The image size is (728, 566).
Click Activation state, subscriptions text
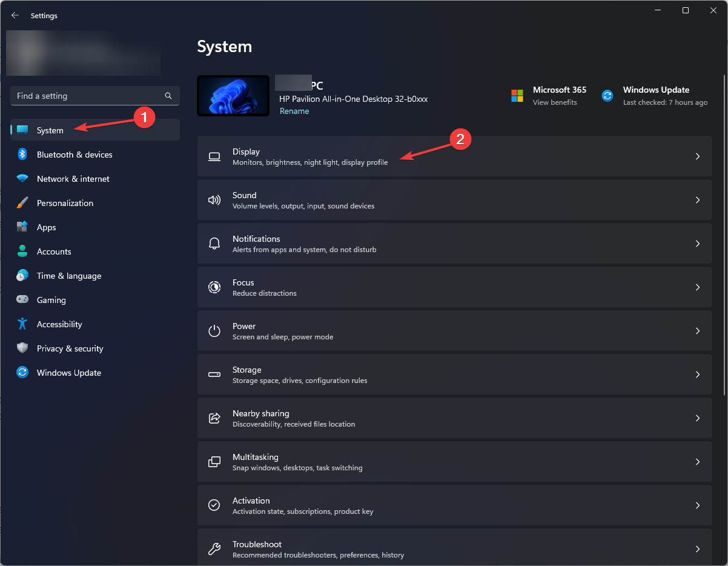[303, 511]
